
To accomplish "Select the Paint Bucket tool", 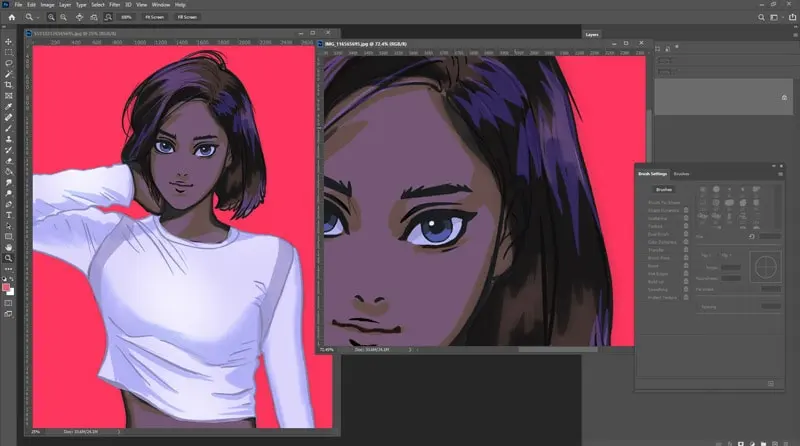I will (8, 171).
